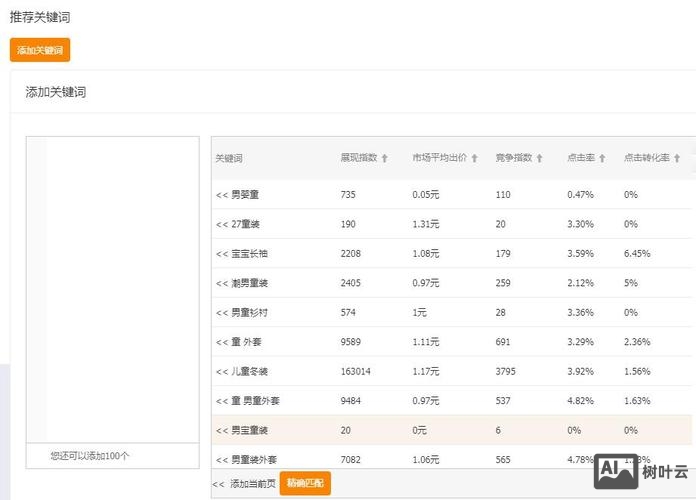Sort by 点击率 arrow icon
This screenshot has height=500, width=696.
pos(602,158)
